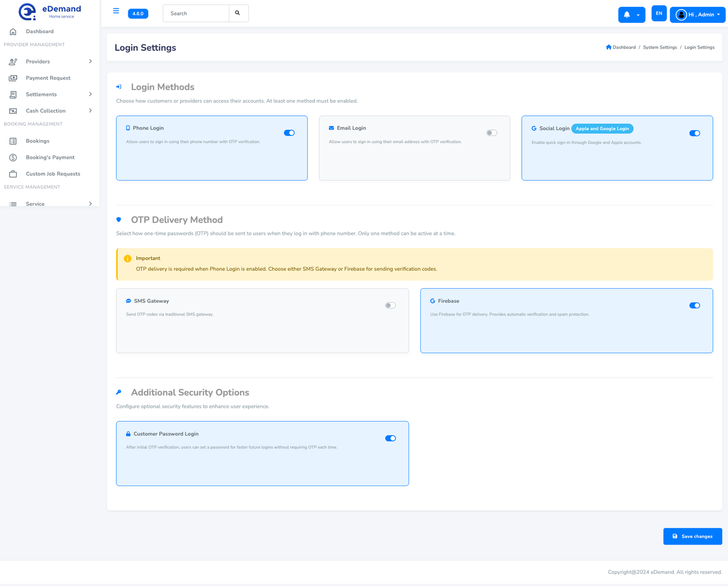Disable Phone Login toggle

pos(289,133)
